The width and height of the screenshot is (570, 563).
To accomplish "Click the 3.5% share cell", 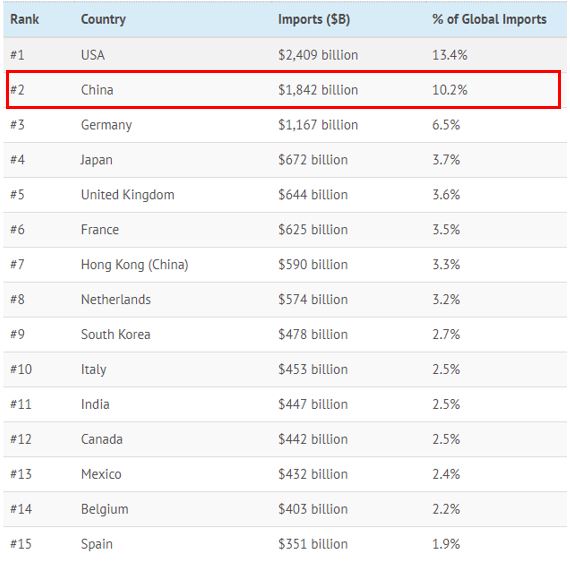I will pyautogui.click(x=446, y=230).
